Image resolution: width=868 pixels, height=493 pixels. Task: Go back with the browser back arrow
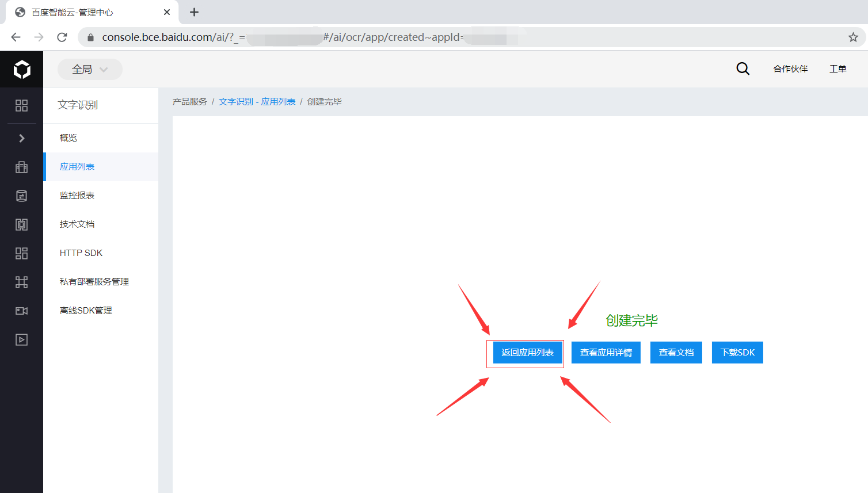click(x=16, y=37)
